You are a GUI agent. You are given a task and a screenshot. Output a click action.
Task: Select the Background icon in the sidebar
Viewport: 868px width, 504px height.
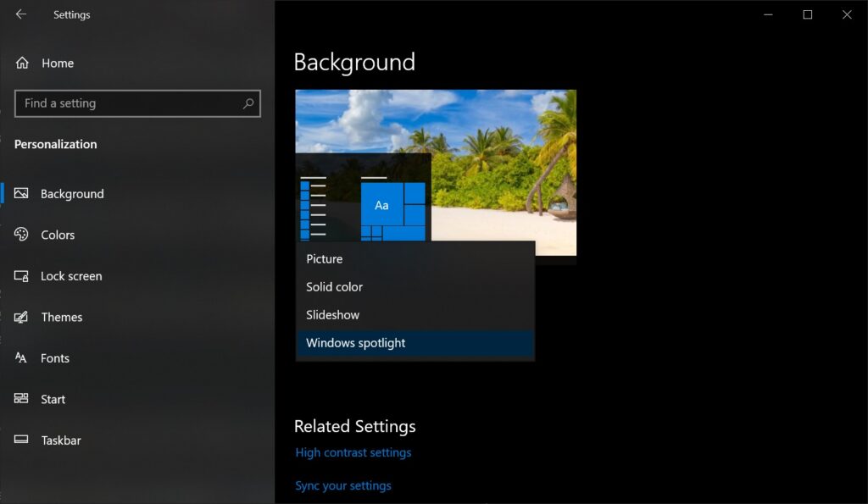pyautogui.click(x=23, y=193)
